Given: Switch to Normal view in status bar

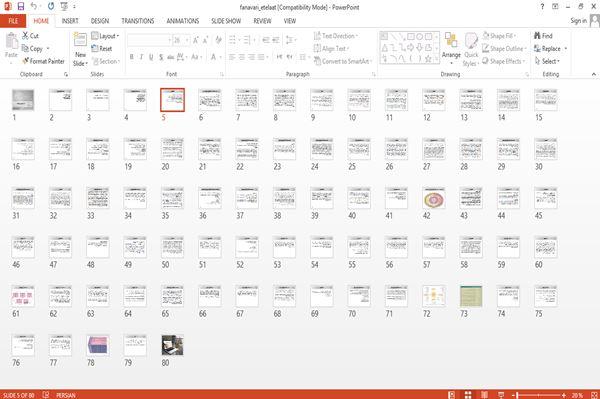Looking at the screenshot, I should point(452,395).
